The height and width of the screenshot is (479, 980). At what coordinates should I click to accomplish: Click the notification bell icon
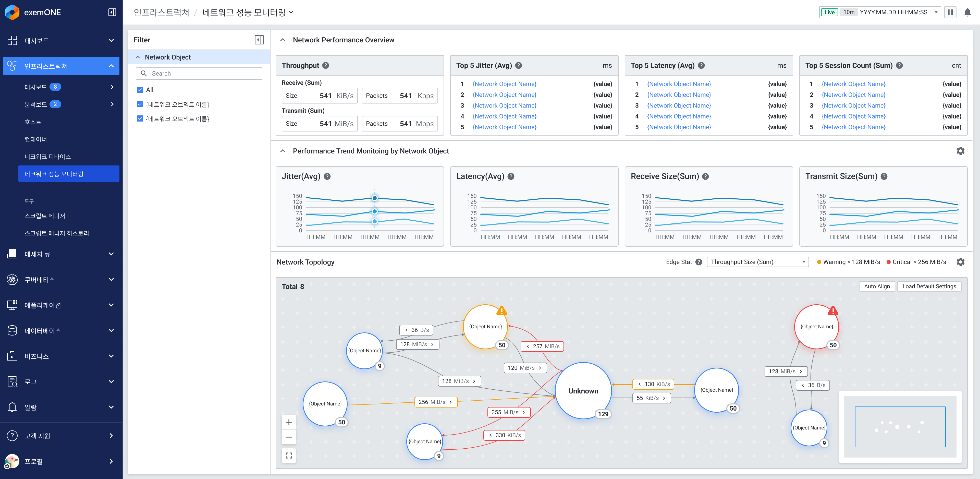(x=967, y=12)
